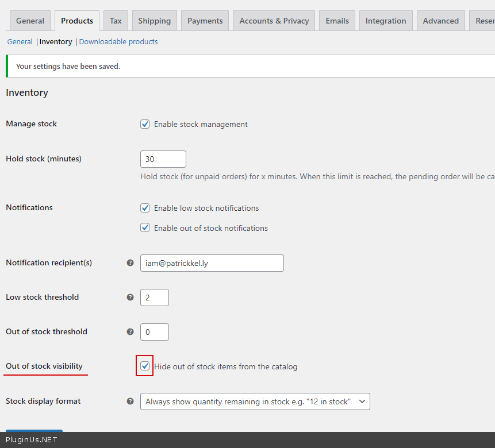Open General products subsection link
The height and width of the screenshot is (448, 495).
(x=20, y=42)
